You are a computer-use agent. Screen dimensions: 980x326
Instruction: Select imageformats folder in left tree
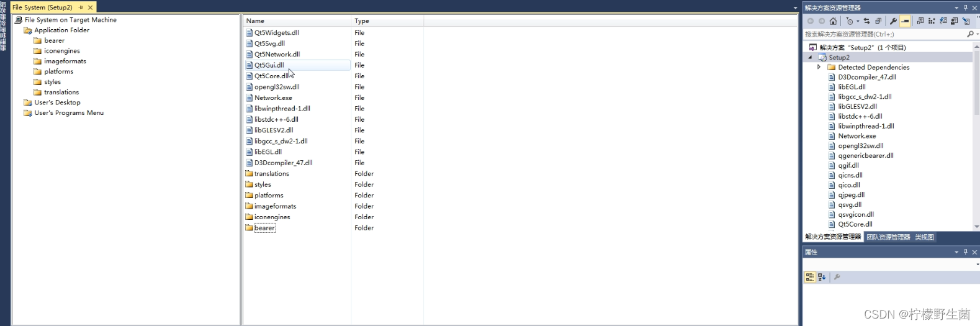pos(65,61)
